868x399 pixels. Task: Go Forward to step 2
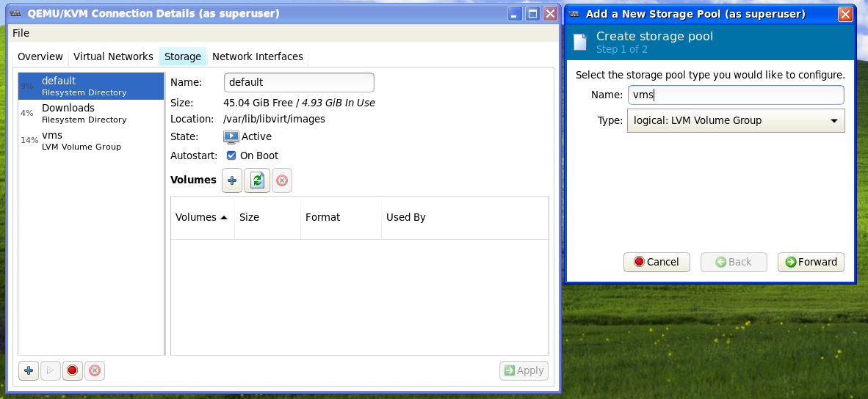(x=811, y=262)
